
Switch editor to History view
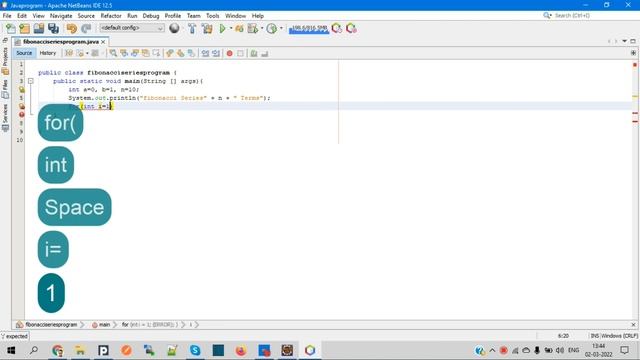coord(48,53)
